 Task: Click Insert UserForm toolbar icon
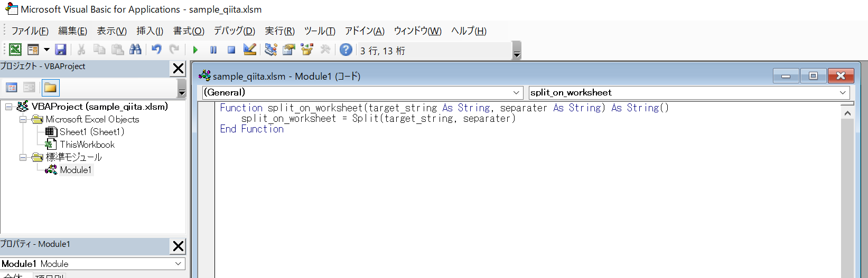click(x=33, y=50)
